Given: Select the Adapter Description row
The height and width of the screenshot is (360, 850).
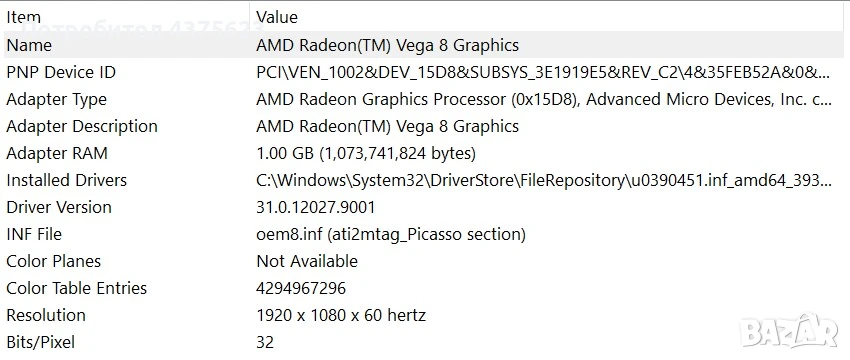Looking at the screenshot, I should click(422, 126).
